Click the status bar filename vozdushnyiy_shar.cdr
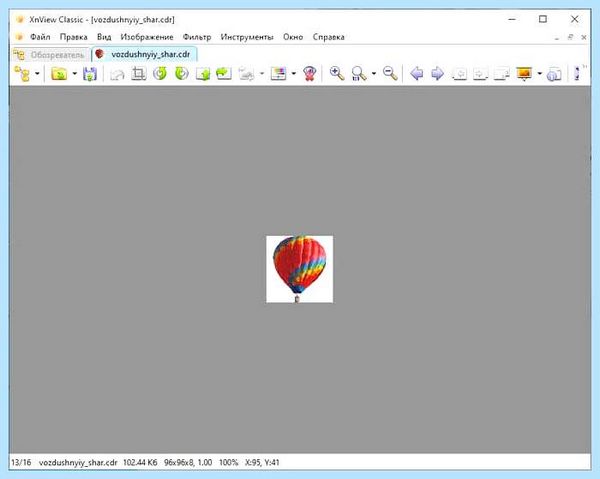The height and width of the screenshot is (479, 600). [x=78, y=462]
